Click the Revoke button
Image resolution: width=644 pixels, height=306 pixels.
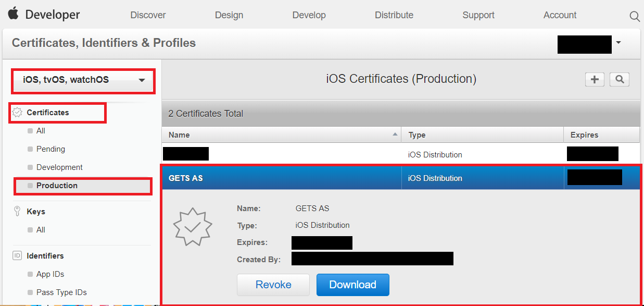[x=273, y=285]
